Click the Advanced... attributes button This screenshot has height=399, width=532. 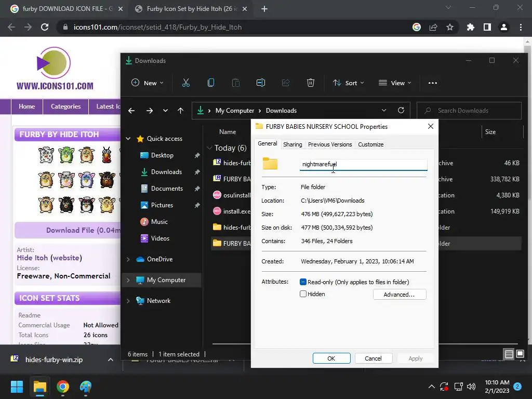coord(400,295)
